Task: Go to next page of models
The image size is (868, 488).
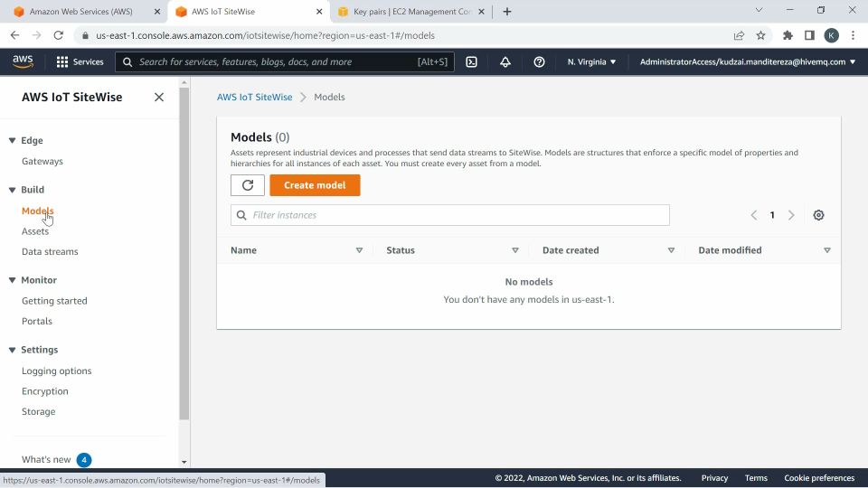Action: pyautogui.click(x=791, y=215)
